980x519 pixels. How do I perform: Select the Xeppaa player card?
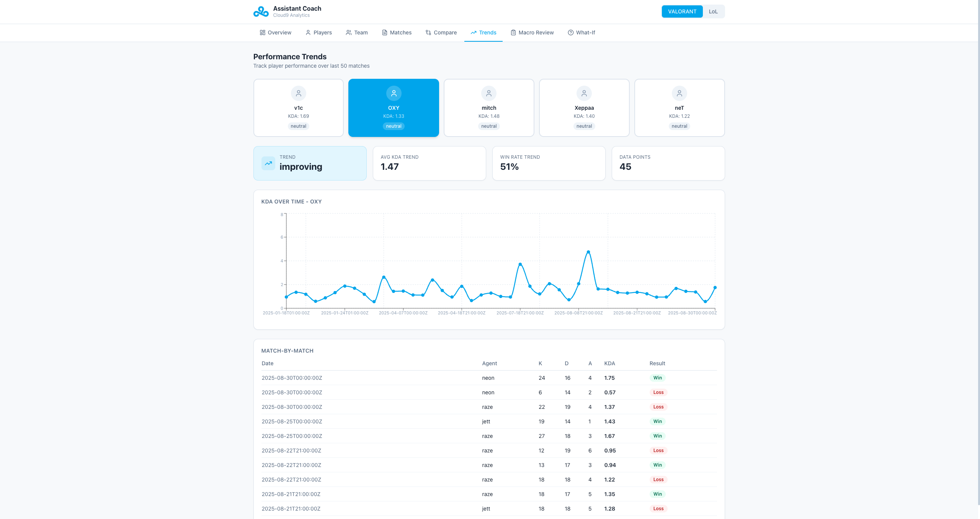point(584,108)
